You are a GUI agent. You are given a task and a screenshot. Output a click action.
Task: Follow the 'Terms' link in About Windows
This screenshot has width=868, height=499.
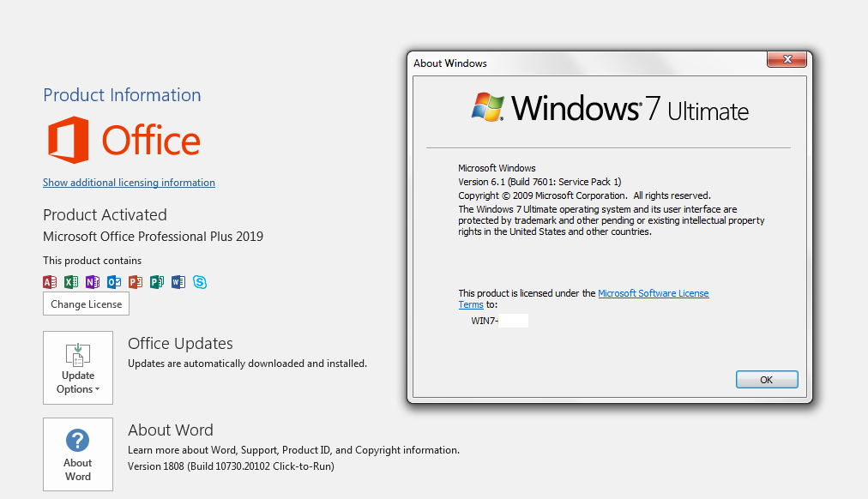pyautogui.click(x=471, y=304)
